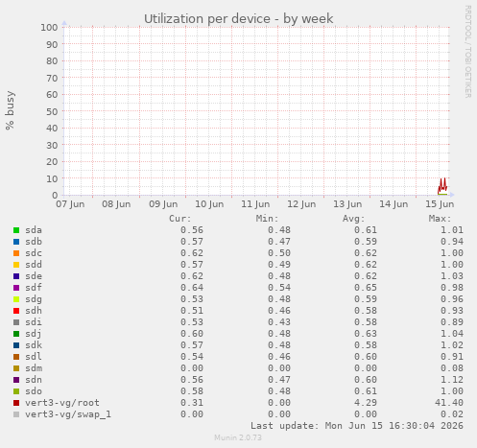This screenshot has width=477, height=448.
Task: Click the sdc orange legend swatch
Action: pyautogui.click(x=16, y=253)
